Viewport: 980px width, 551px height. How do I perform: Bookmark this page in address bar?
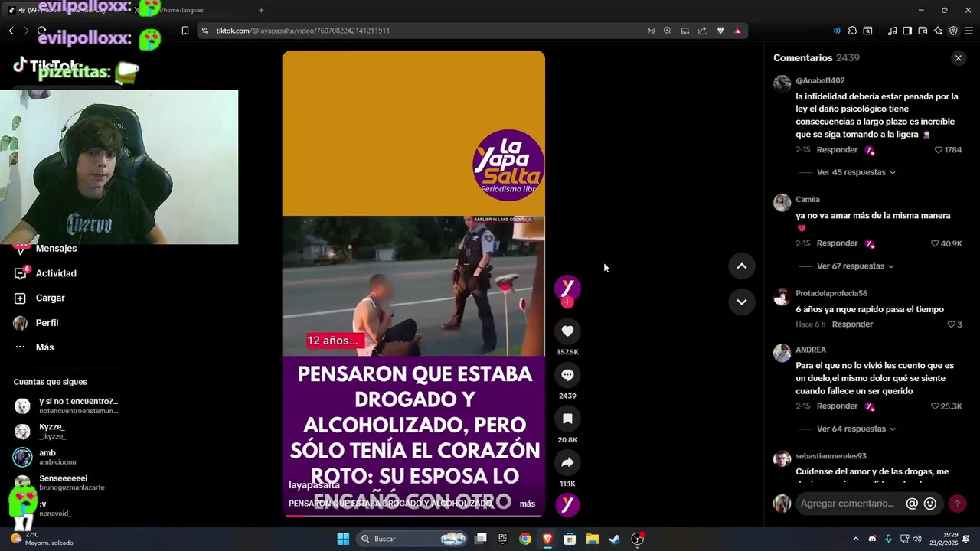[185, 31]
